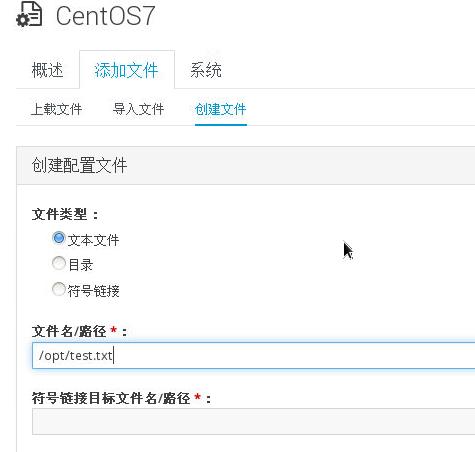Switch to the 系统 tab
This screenshot has height=452, width=475.
tap(206, 70)
